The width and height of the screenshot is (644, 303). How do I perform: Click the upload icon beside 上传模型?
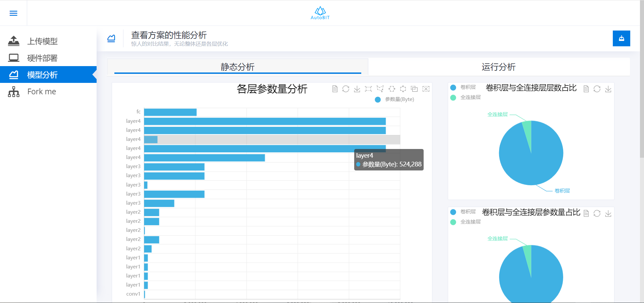pyautogui.click(x=14, y=41)
